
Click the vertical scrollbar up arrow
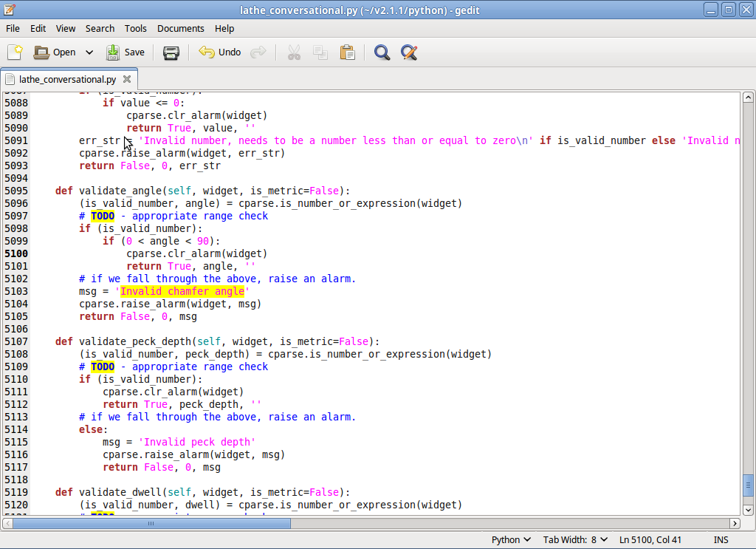click(x=748, y=98)
